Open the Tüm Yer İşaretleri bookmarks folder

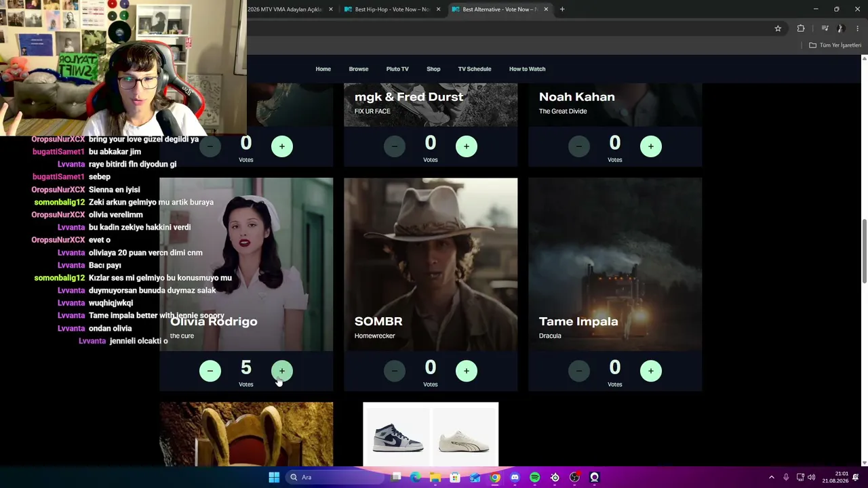(835, 45)
